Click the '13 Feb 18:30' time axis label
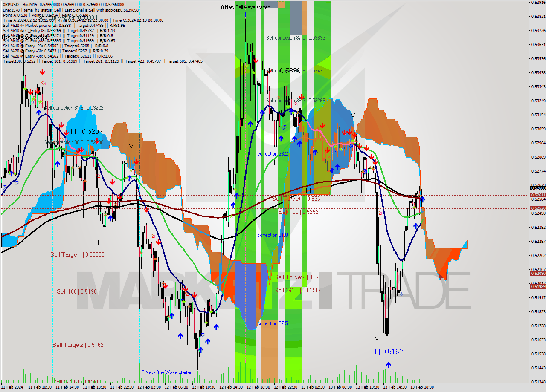The image size is (546, 392). click(422, 387)
